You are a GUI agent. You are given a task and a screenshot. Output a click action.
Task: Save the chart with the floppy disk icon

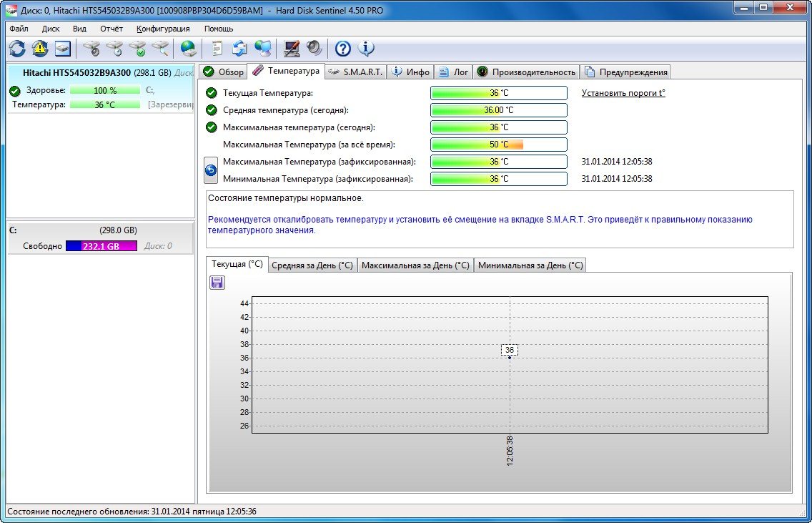[x=217, y=283]
